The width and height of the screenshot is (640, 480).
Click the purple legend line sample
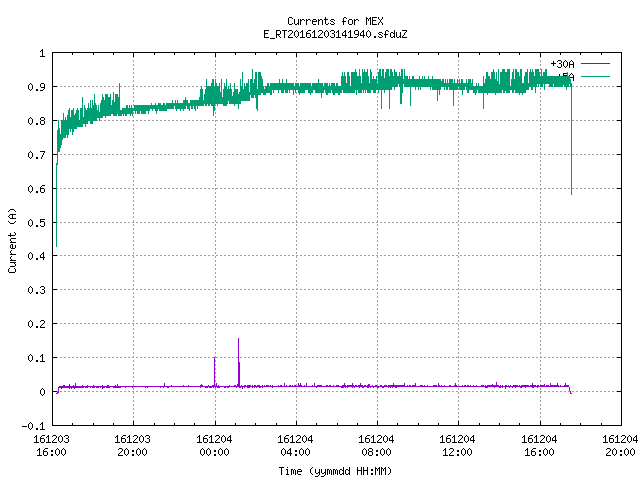click(x=595, y=64)
